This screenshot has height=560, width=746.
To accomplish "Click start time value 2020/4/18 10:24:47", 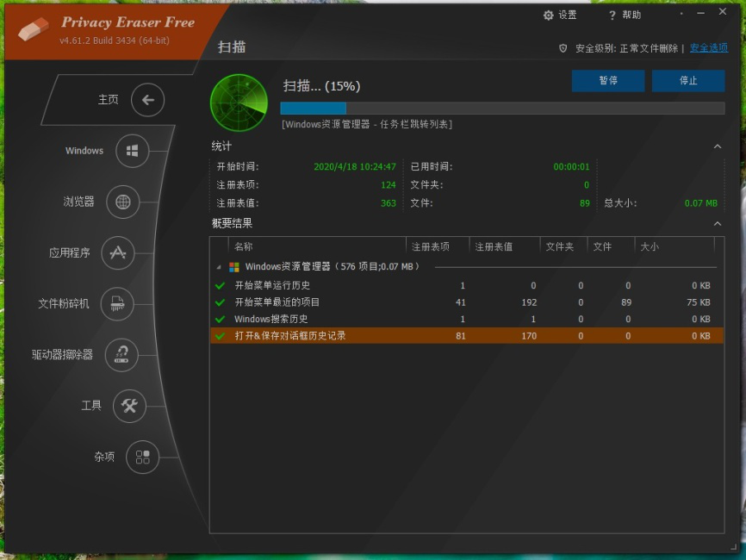I will tap(354, 167).
